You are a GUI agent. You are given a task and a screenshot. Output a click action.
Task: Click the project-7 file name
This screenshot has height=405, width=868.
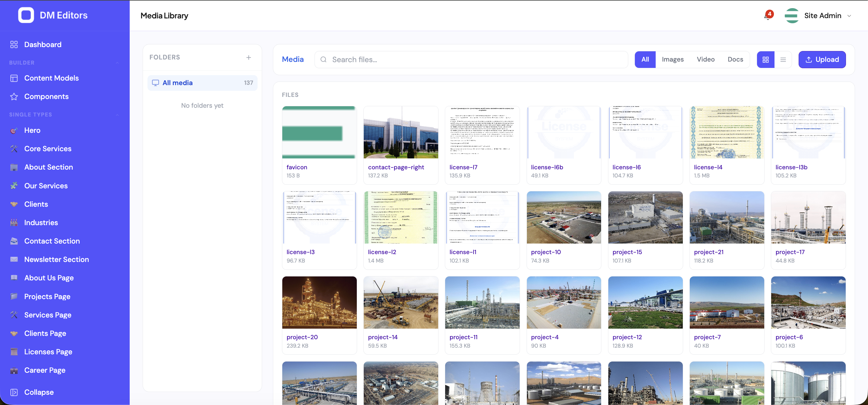pos(707,337)
